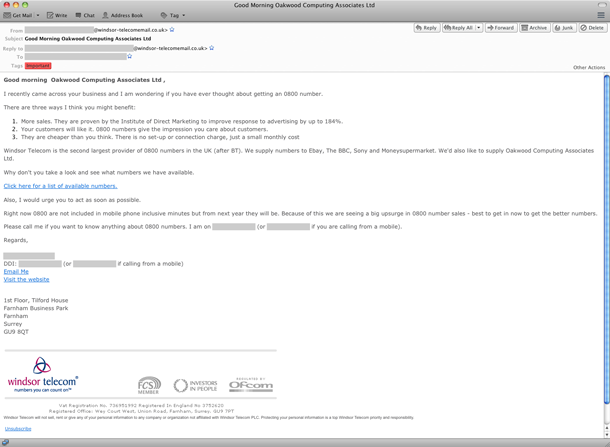Screen dimensions: 610x447
Task: Click the Email Me link
Action: tap(16, 272)
